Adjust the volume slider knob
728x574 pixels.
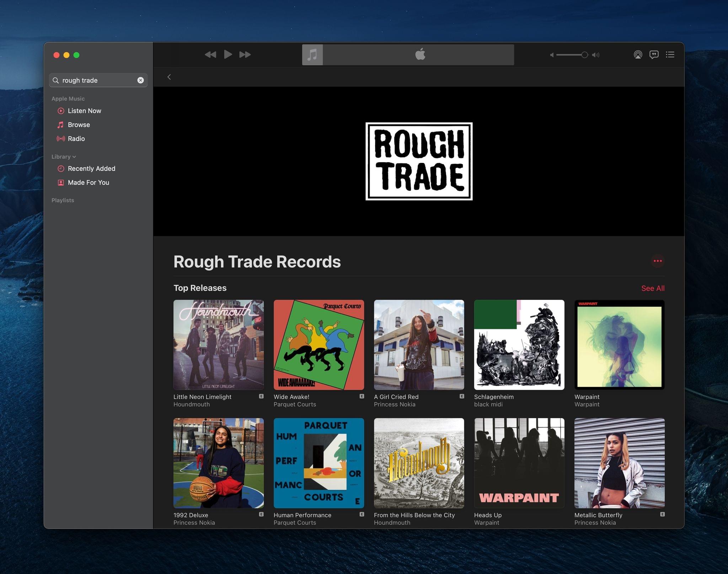(x=584, y=55)
